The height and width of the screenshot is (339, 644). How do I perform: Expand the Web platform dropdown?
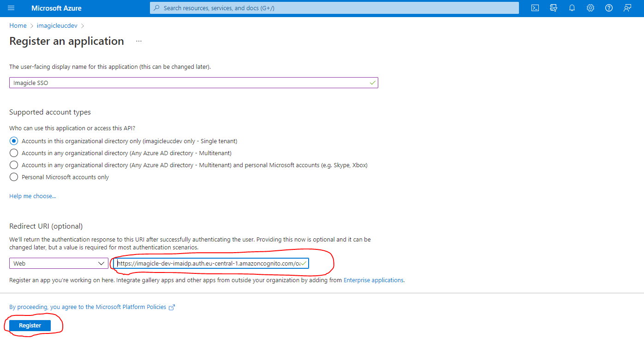coord(59,263)
